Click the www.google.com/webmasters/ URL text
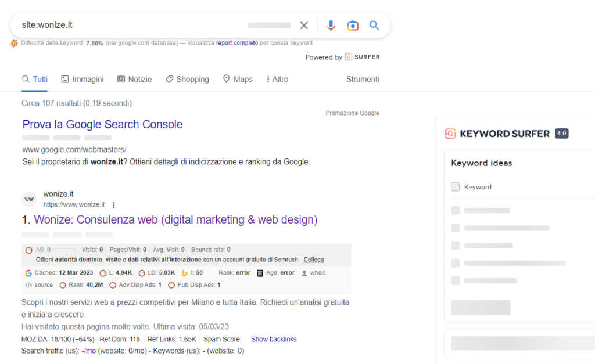 point(74,149)
